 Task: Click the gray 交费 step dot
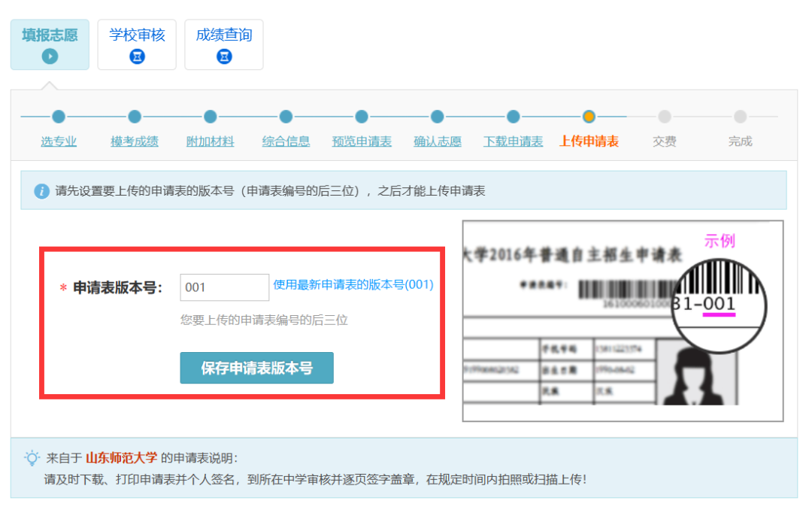(665, 117)
